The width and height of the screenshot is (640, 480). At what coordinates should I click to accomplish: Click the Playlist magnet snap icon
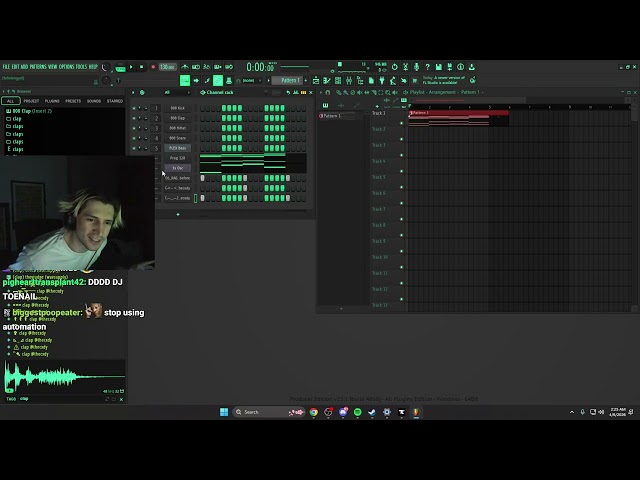click(327, 93)
